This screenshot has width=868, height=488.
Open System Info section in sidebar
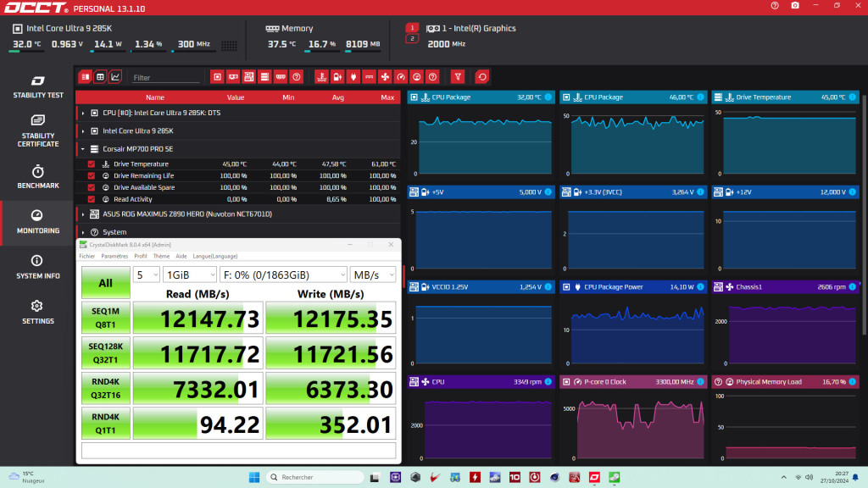pyautogui.click(x=37, y=267)
